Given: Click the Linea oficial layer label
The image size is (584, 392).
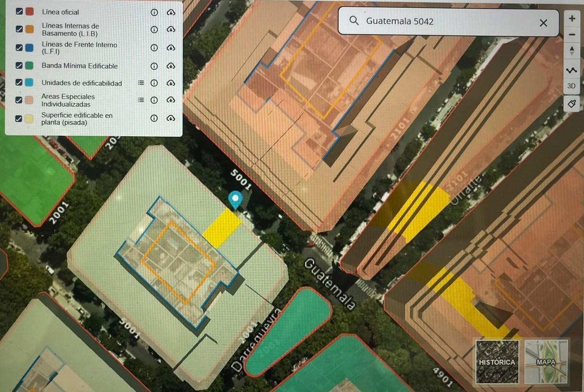Looking at the screenshot, I should [60, 12].
